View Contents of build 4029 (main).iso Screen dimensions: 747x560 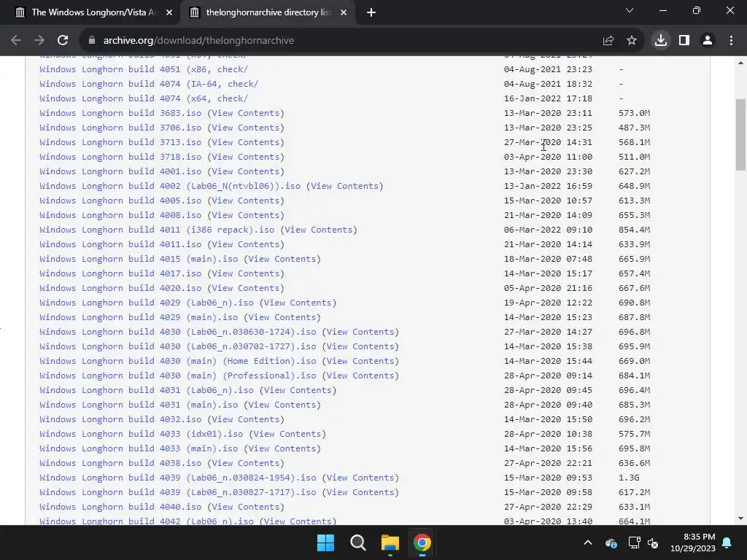point(282,317)
